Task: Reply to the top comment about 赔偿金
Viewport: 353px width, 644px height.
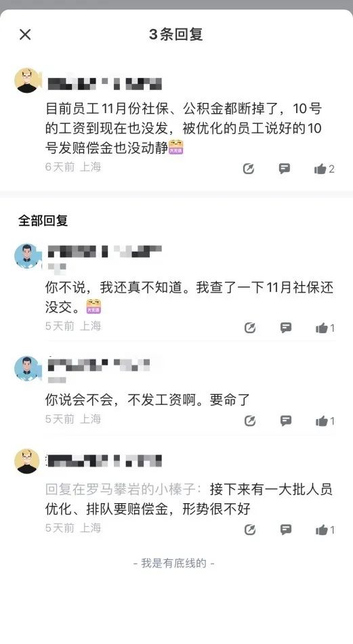Action: 285,169
